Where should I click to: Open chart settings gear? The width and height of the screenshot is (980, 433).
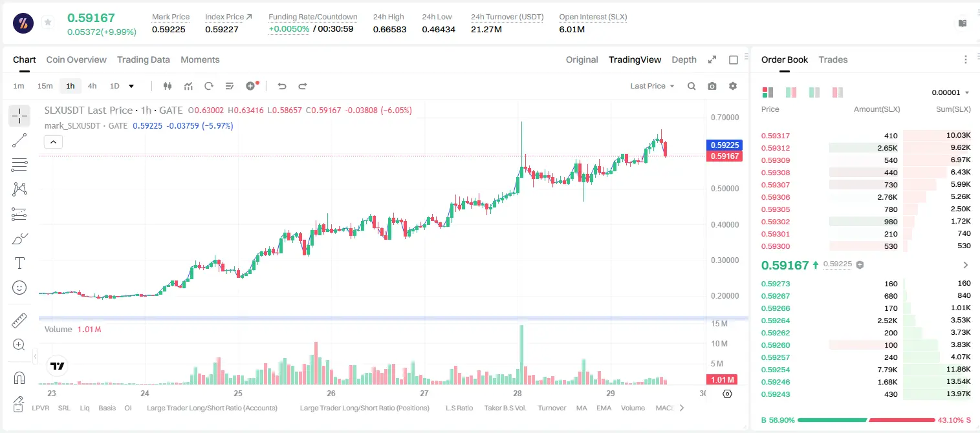pos(733,86)
